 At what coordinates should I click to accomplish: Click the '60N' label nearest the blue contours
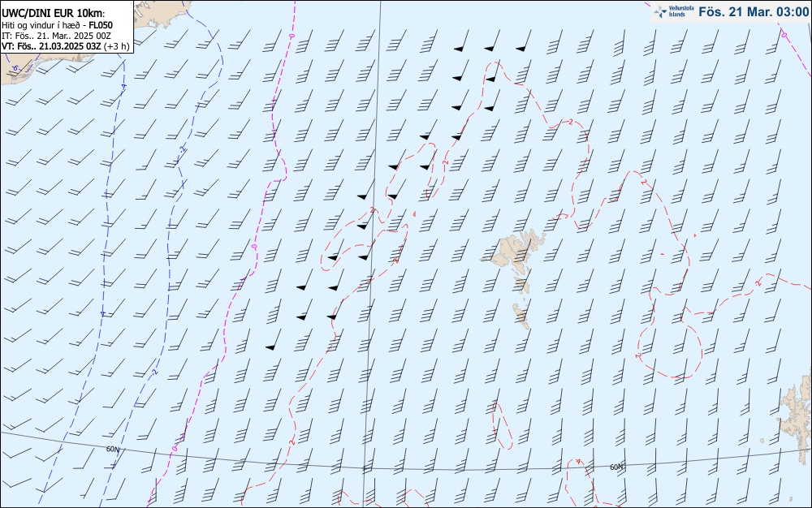tap(113, 449)
